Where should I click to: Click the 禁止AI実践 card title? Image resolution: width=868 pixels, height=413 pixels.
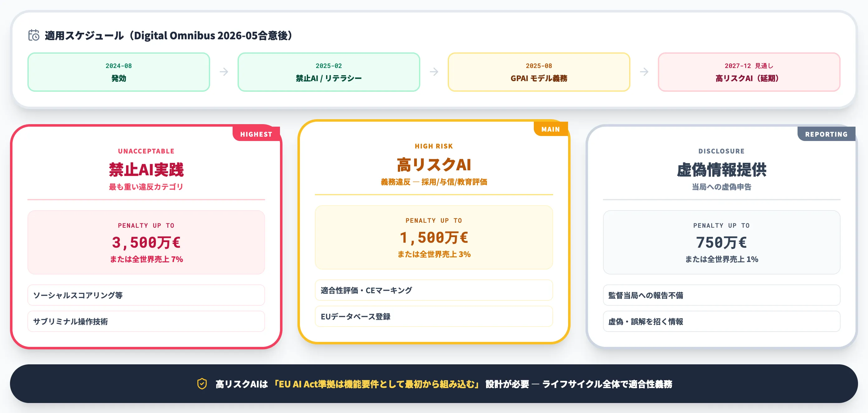click(x=146, y=170)
